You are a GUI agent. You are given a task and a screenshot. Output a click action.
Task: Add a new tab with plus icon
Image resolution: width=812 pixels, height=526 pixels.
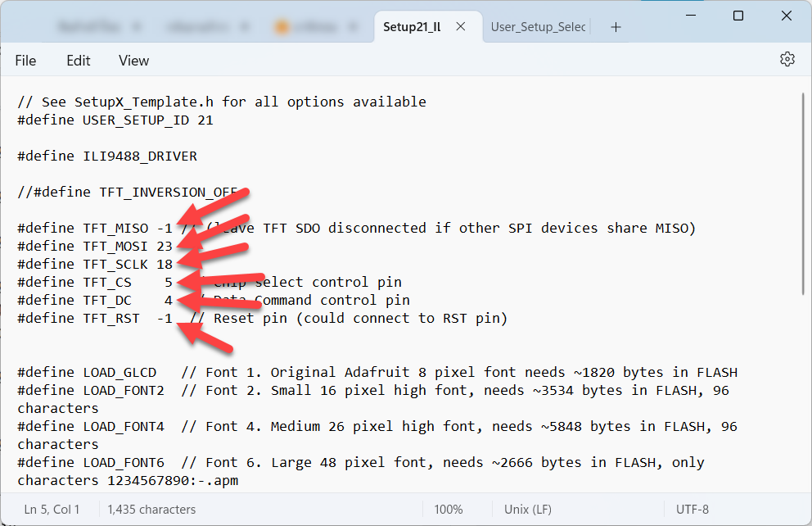pyautogui.click(x=616, y=27)
